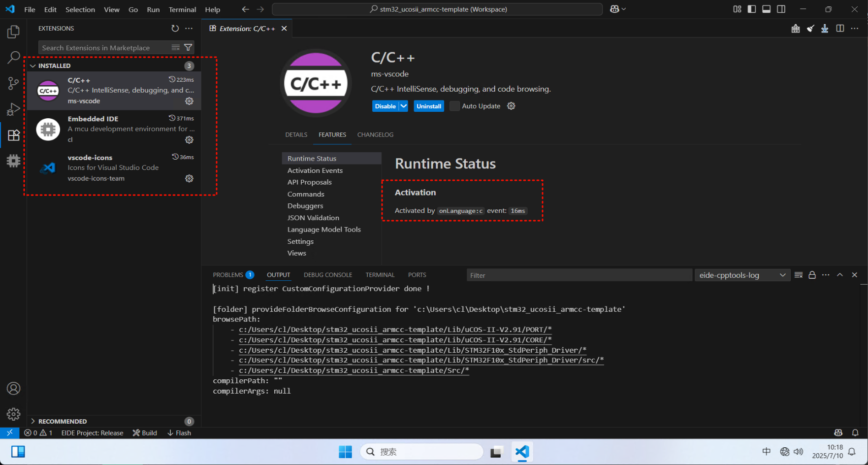
Task: Open output panel more actions ellipsis
Action: tap(826, 275)
